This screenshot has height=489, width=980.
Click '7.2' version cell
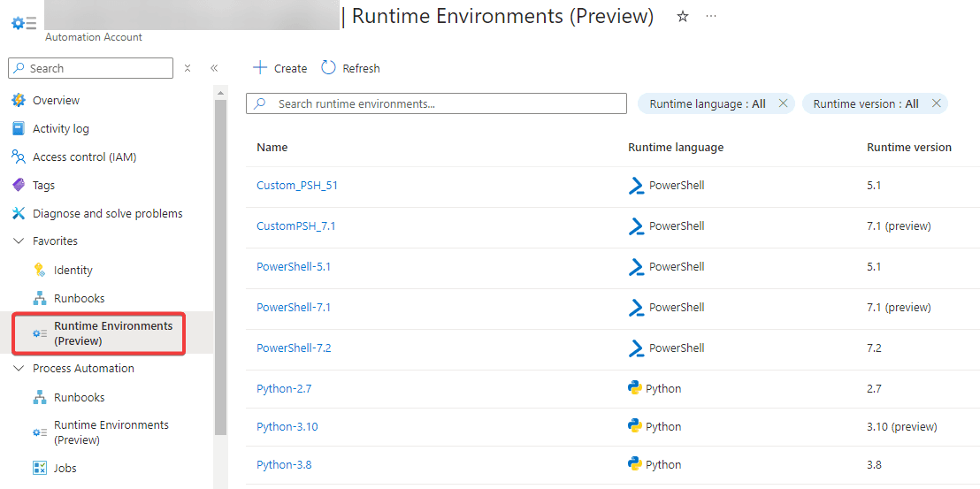pyautogui.click(x=874, y=348)
